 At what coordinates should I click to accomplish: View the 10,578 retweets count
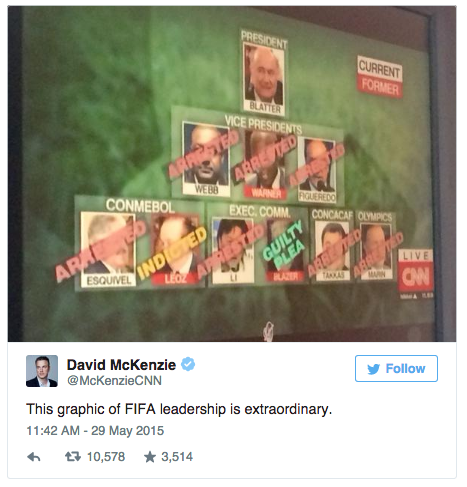tap(106, 457)
